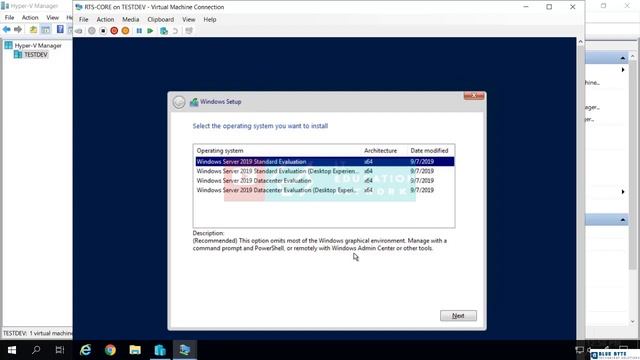Click the grayed Start VM toolbar icon
640x360 pixels.
coord(92,31)
